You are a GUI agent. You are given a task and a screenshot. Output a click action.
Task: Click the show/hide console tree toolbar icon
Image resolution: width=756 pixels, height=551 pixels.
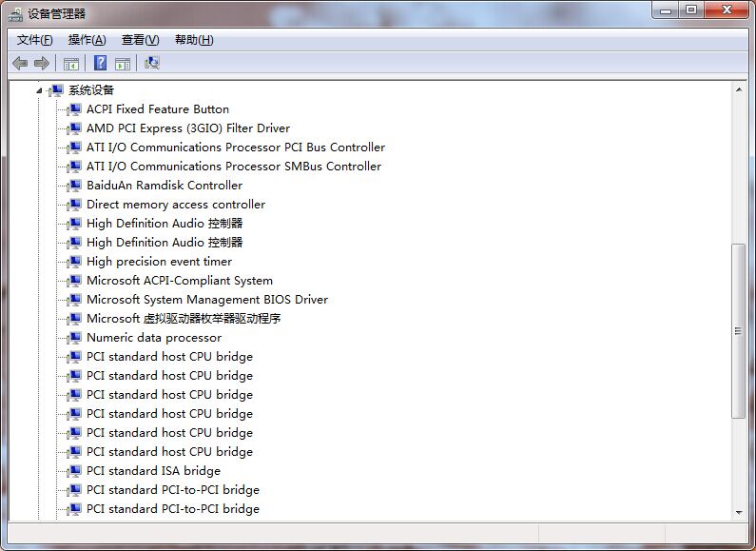70,64
